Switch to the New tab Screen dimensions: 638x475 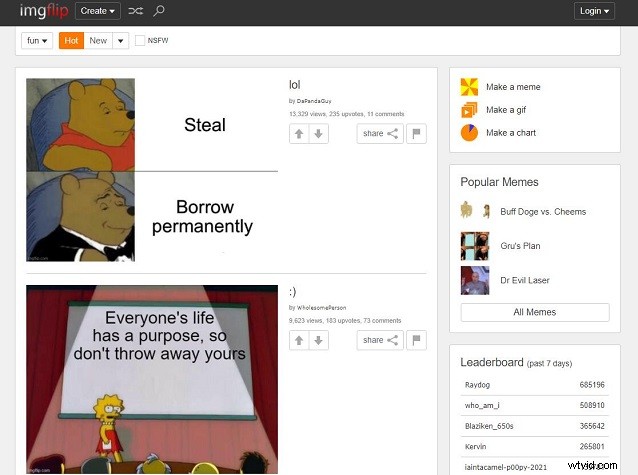[98, 41]
